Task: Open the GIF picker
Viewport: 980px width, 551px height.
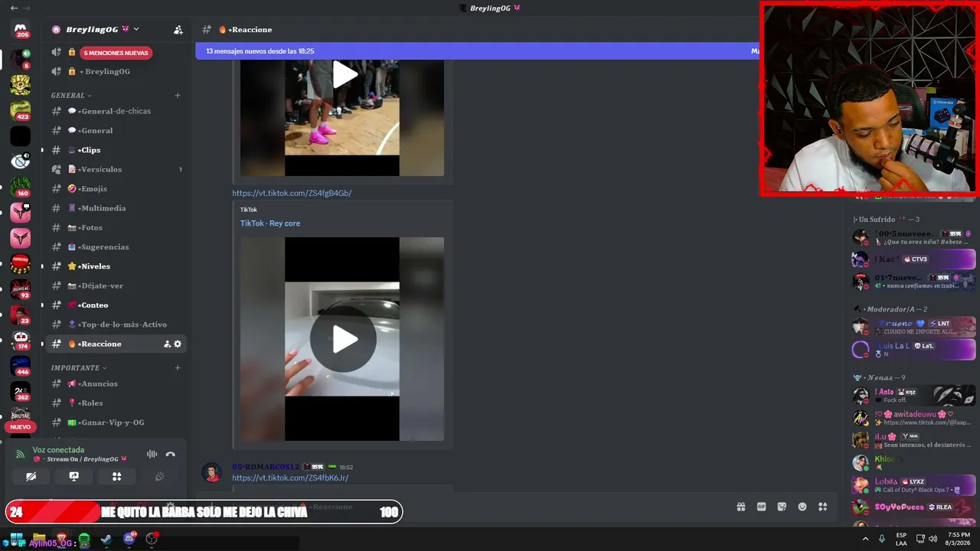Action: coord(762,507)
